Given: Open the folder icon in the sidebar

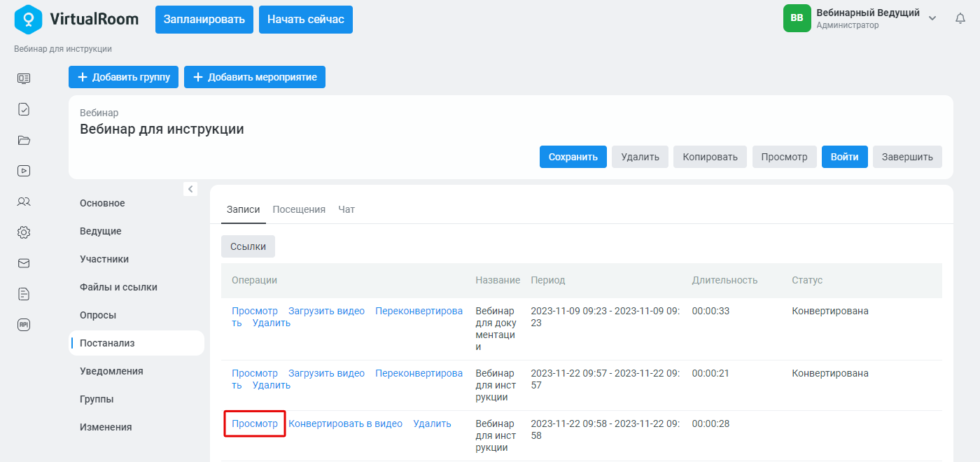Looking at the screenshot, I should coord(24,140).
